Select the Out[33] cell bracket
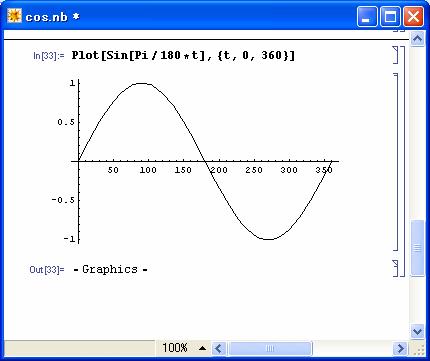430x361 pixels. pyautogui.click(x=396, y=268)
